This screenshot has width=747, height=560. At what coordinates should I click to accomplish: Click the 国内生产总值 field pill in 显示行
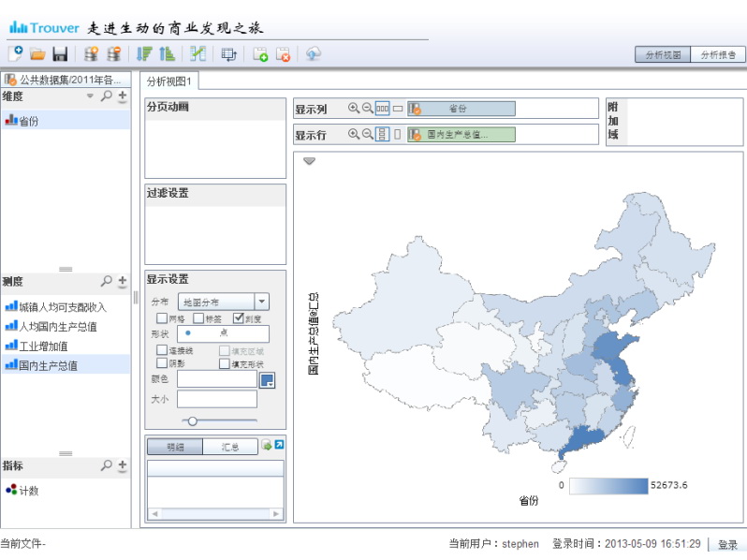coord(461,135)
